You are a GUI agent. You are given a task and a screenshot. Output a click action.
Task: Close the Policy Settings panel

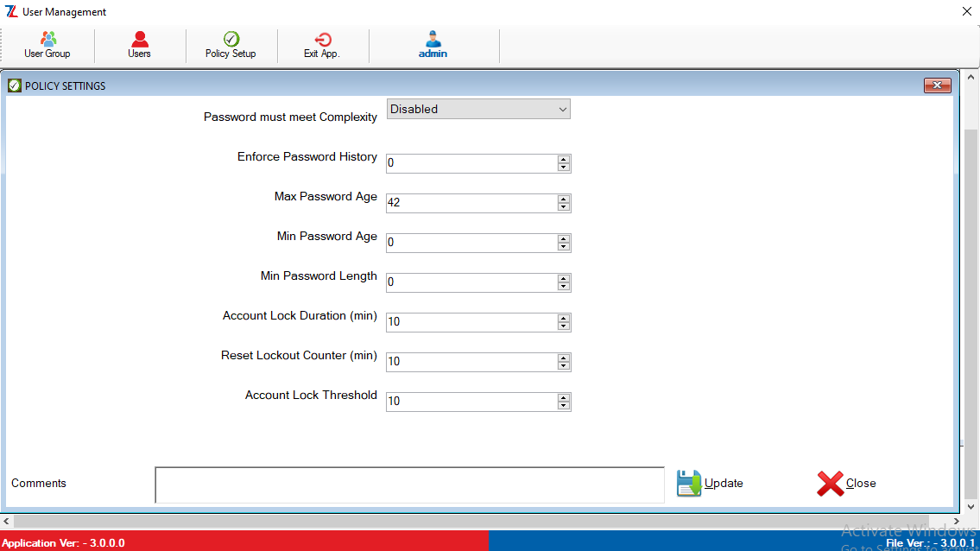(937, 85)
